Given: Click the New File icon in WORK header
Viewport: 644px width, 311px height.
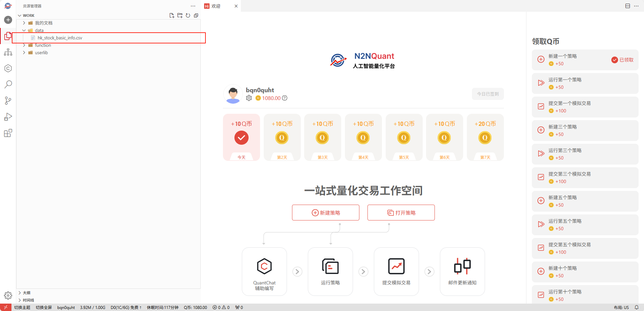Looking at the screenshot, I should (x=172, y=15).
